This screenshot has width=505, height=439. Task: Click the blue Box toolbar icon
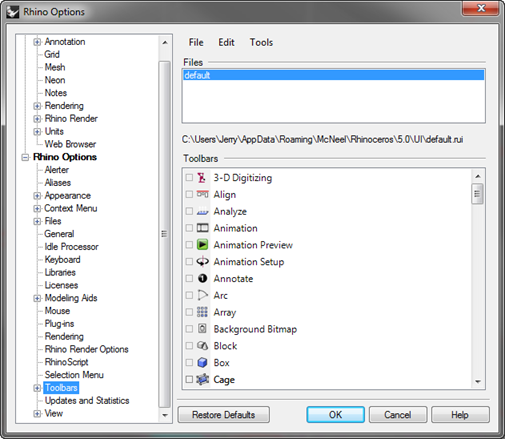[x=202, y=362]
